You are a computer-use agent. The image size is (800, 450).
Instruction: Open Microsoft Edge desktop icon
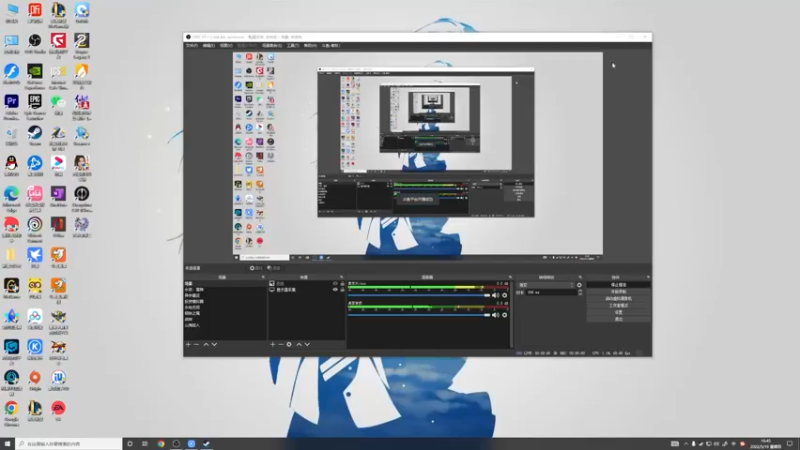(x=11, y=198)
